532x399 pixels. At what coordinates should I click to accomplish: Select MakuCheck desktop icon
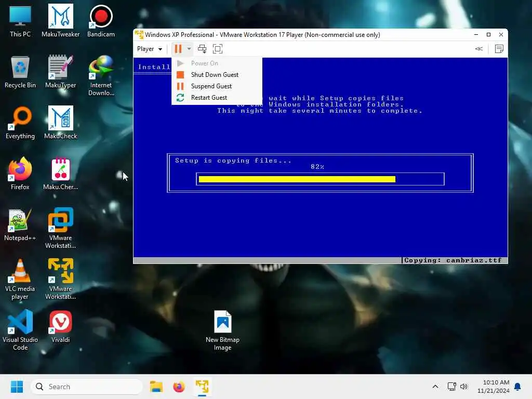(60, 123)
